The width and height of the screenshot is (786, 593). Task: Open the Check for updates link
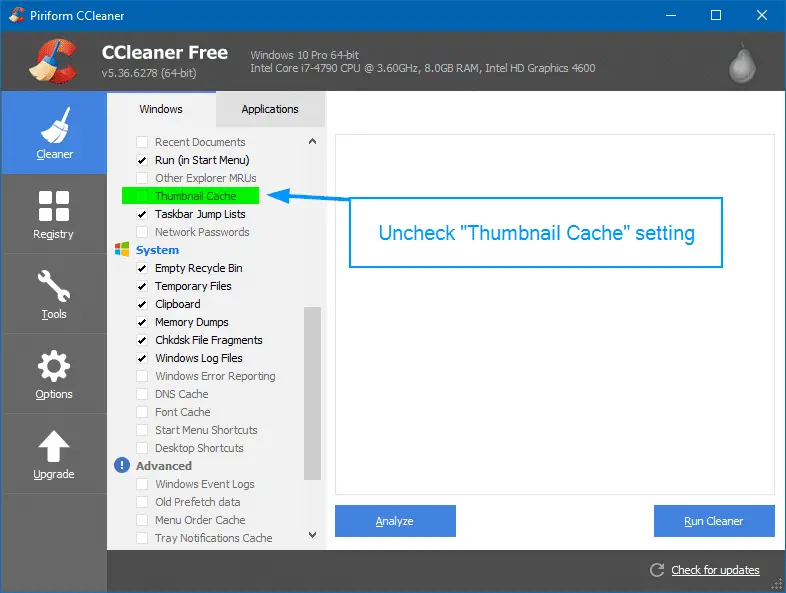[715, 570]
